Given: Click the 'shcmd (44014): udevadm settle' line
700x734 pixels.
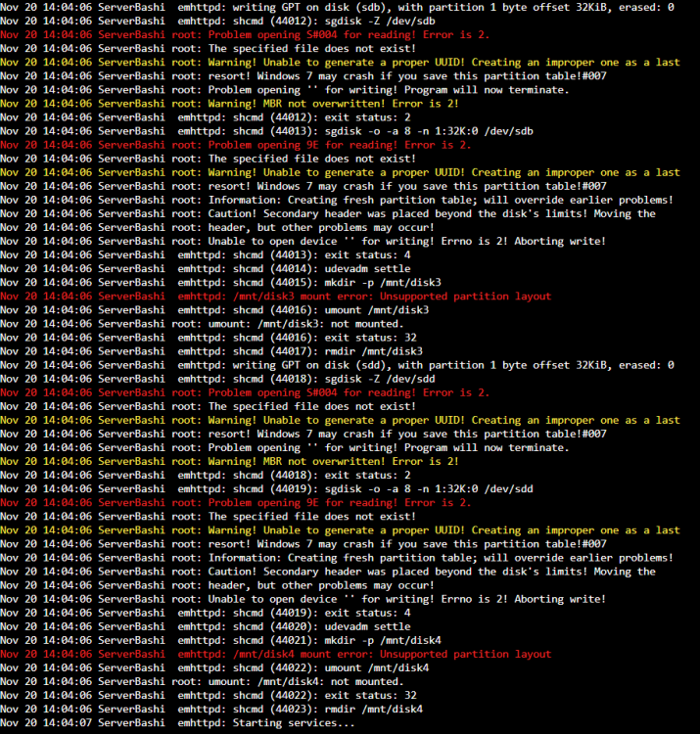Looking at the screenshot, I should tap(206, 269).
